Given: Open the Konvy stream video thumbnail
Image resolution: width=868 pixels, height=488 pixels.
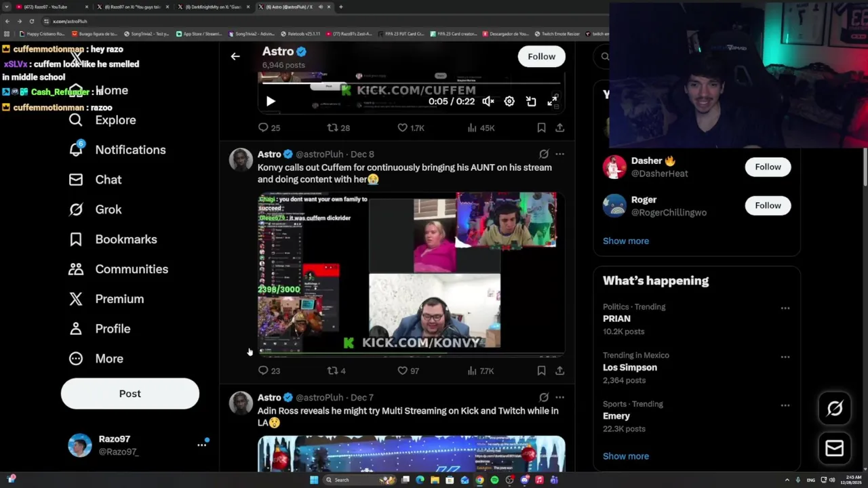Looking at the screenshot, I should (x=411, y=273).
